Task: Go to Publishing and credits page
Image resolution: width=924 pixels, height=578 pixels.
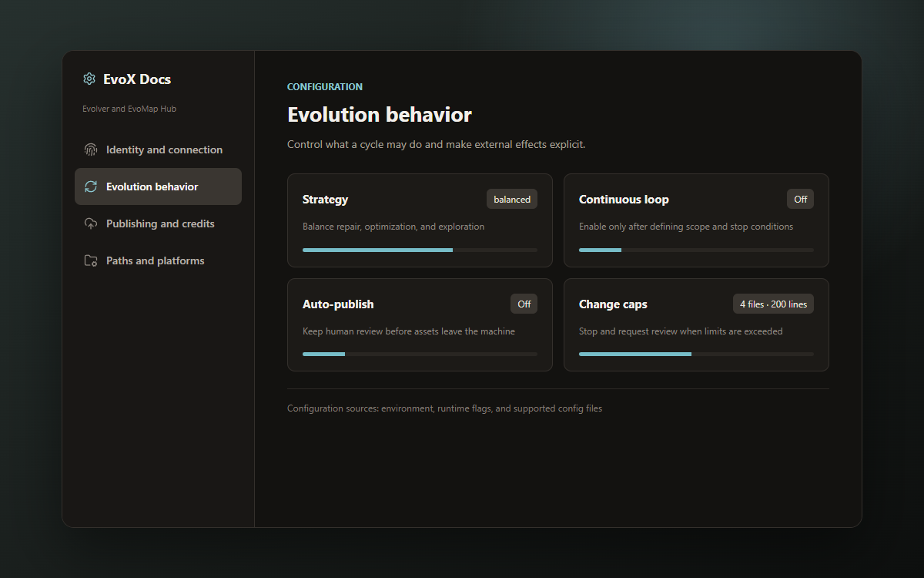Action: point(158,223)
